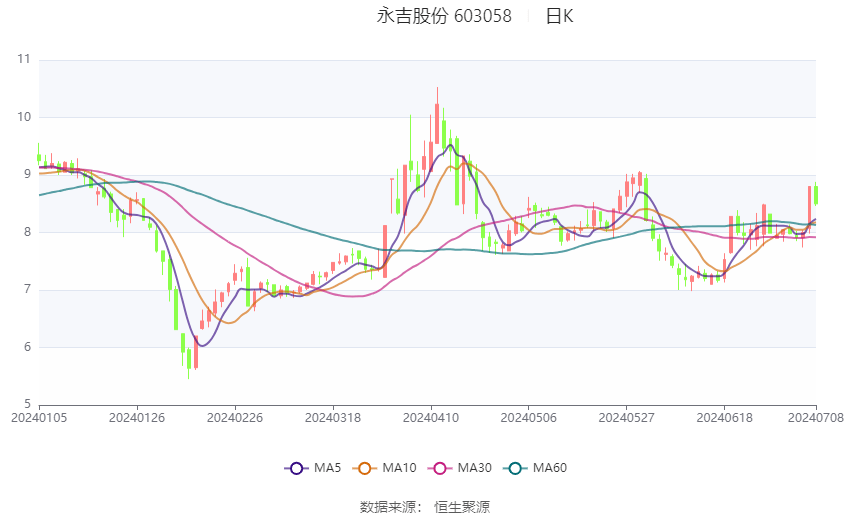This screenshot has height=517, width=850.
Task: Toggle the MA5 legend series
Action: (313, 468)
